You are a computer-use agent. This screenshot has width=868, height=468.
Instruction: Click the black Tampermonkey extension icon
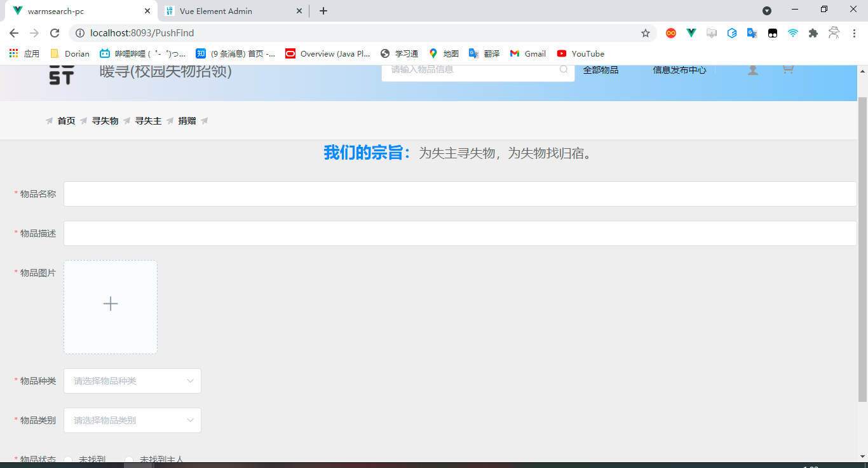click(773, 33)
